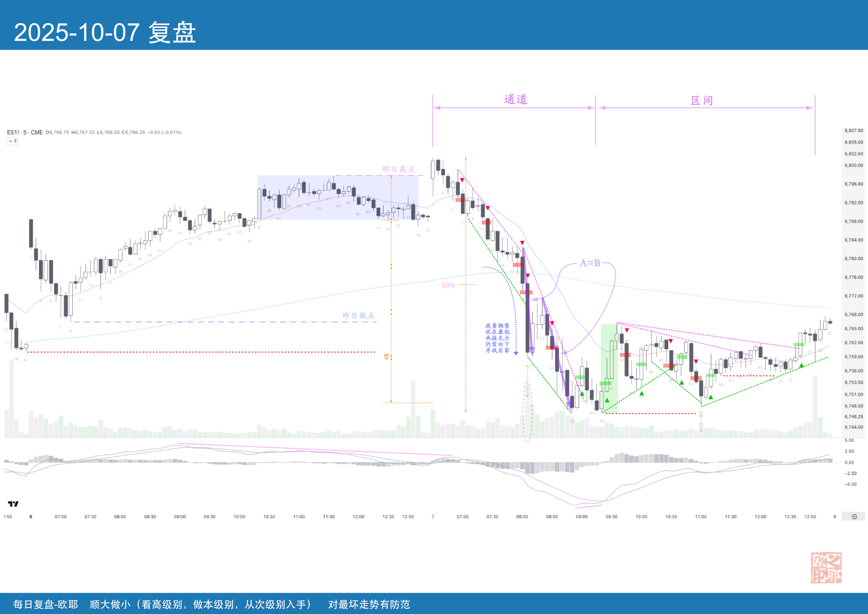Select the 通道 channel range label

pos(516,100)
